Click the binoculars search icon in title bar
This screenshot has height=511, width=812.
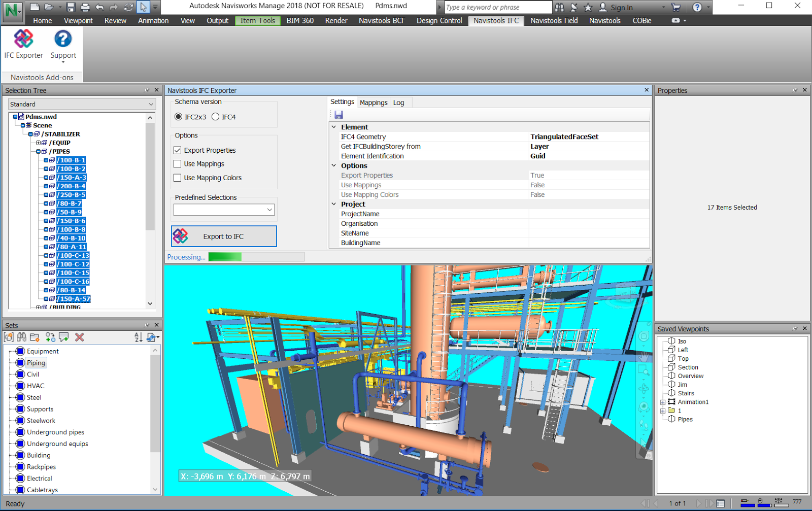pos(559,7)
